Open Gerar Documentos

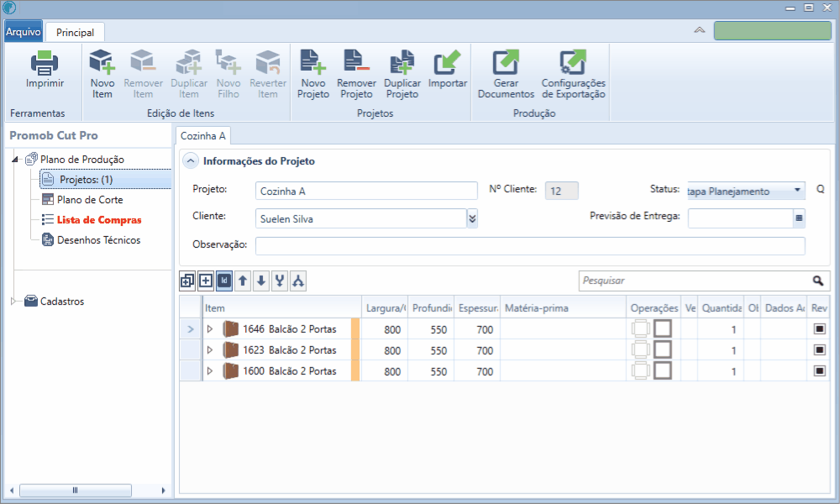506,63
